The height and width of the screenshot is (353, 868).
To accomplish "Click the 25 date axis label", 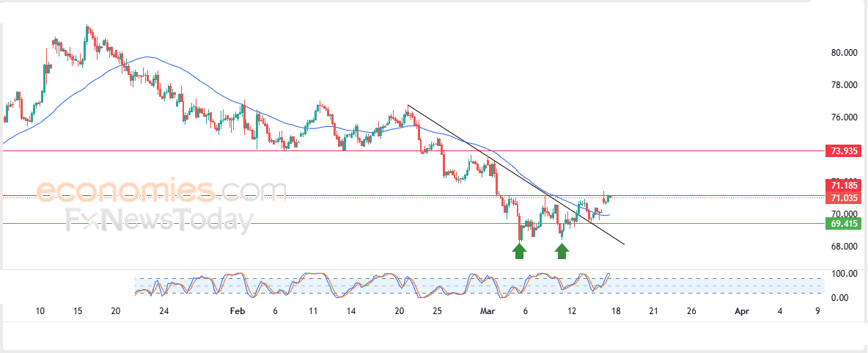I will [x=437, y=311].
